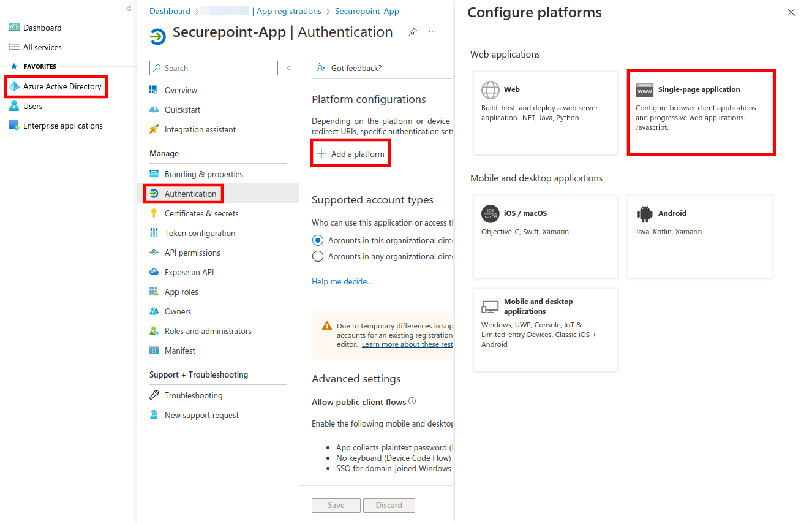Click the Token configuration bars icon
This screenshot has width=812, height=524.
click(x=154, y=233)
